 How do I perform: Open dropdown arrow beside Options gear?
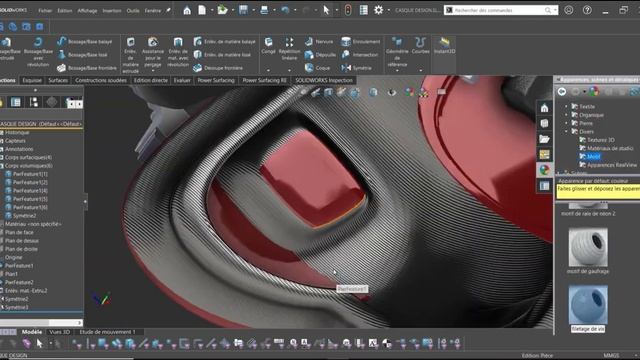(388, 10)
